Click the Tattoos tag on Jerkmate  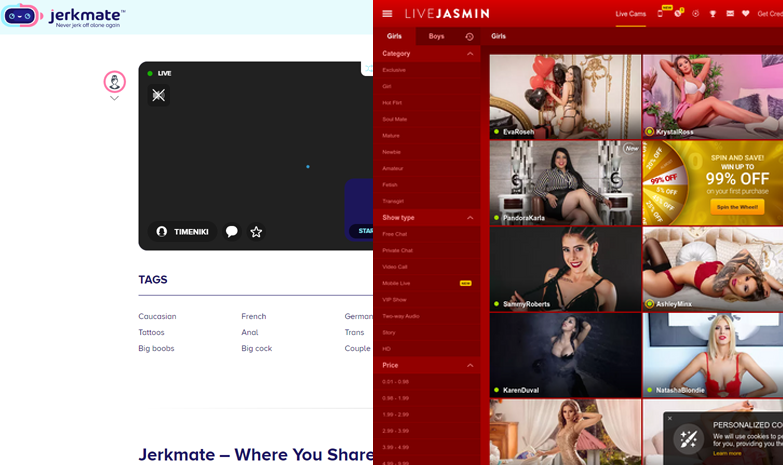[x=151, y=332]
